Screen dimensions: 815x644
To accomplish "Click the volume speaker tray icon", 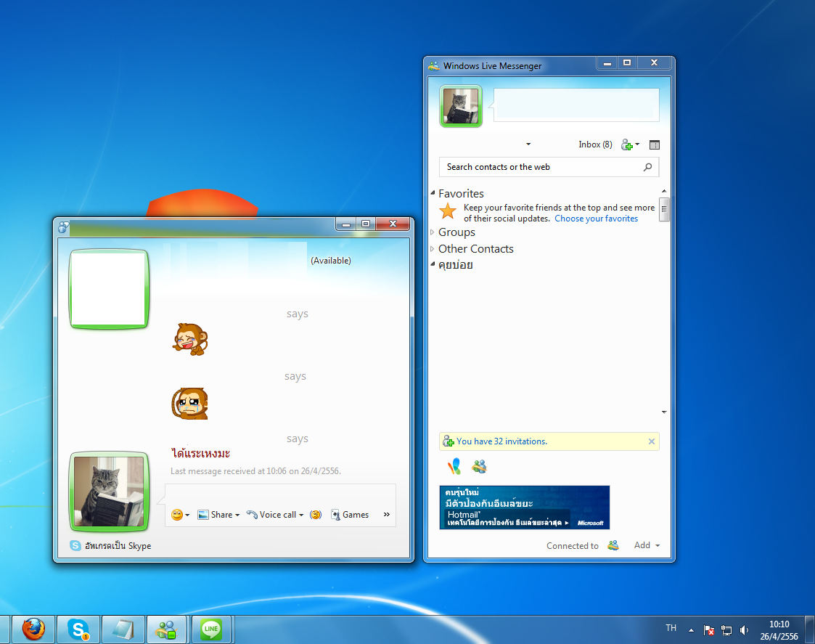I will [745, 630].
